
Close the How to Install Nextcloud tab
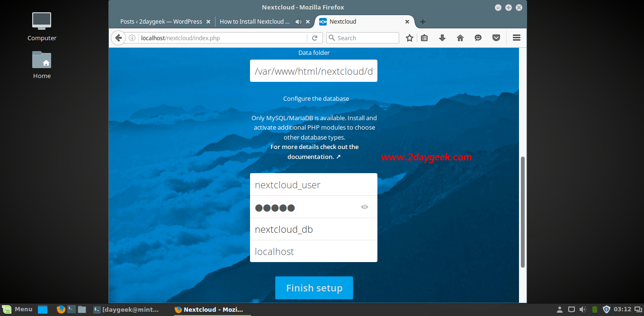(308, 22)
